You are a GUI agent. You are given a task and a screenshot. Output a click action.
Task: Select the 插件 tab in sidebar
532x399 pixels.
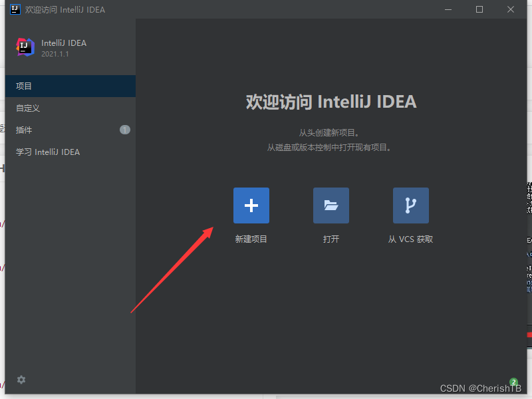tap(70, 130)
